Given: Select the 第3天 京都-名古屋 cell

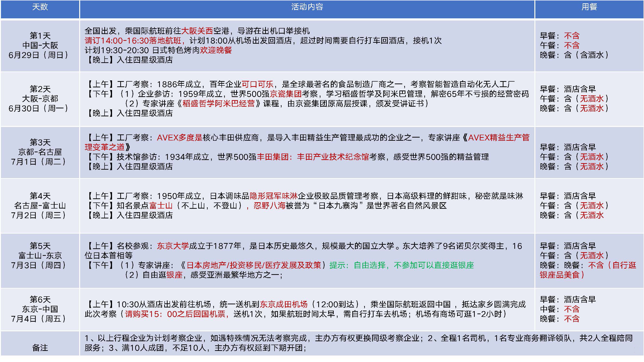Looking at the screenshot, I should tap(40, 152).
